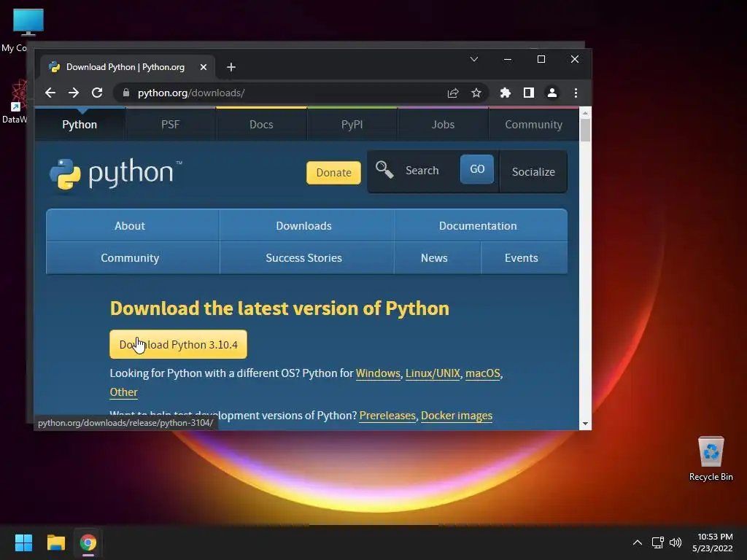The image size is (747, 560).
Task: Click the address bar URL
Action: (x=191, y=93)
